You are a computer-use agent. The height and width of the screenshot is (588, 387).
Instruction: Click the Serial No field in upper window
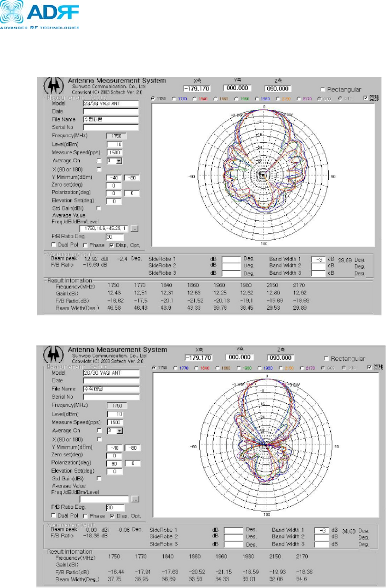[x=111, y=127]
